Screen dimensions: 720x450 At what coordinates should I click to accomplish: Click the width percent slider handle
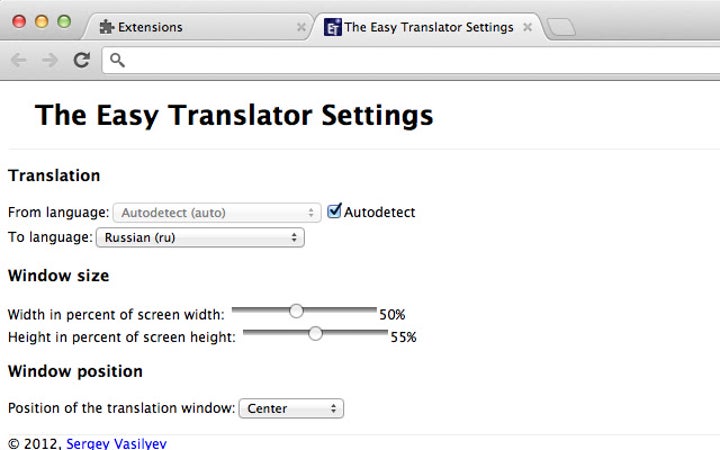tap(296, 311)
